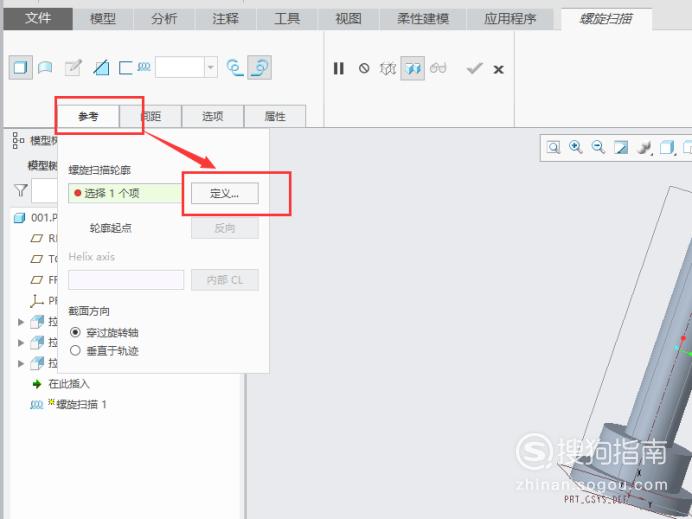The image size is (692, 519).
Task: Click the Helix axis collector field
Action: point(126,280)
